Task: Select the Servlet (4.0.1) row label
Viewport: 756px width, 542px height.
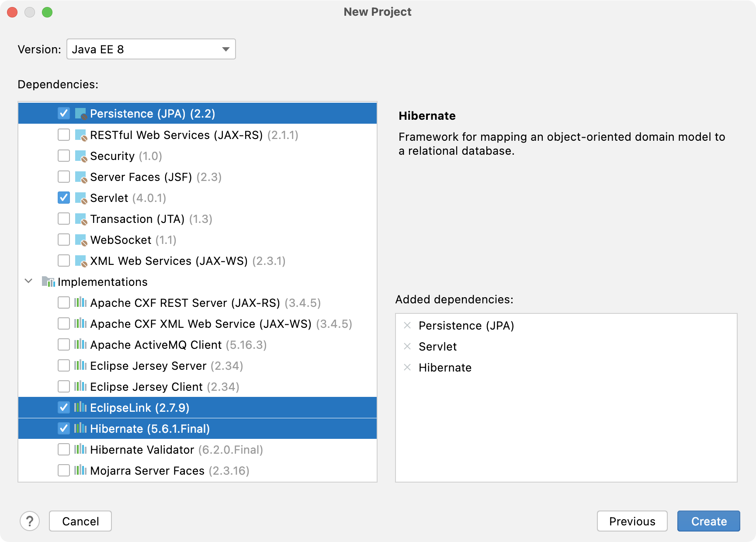Action: [x=128, y=198]
